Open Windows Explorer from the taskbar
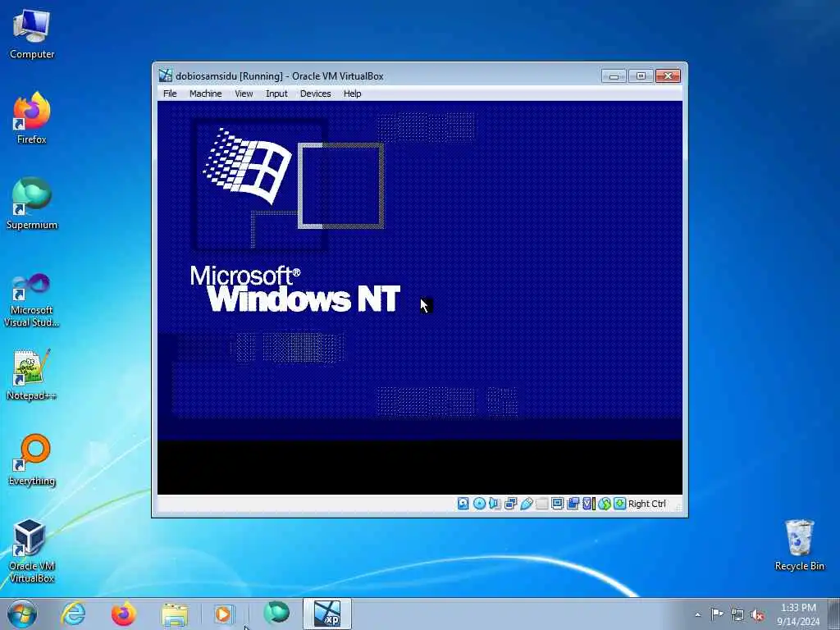 (x=175, y=614)
